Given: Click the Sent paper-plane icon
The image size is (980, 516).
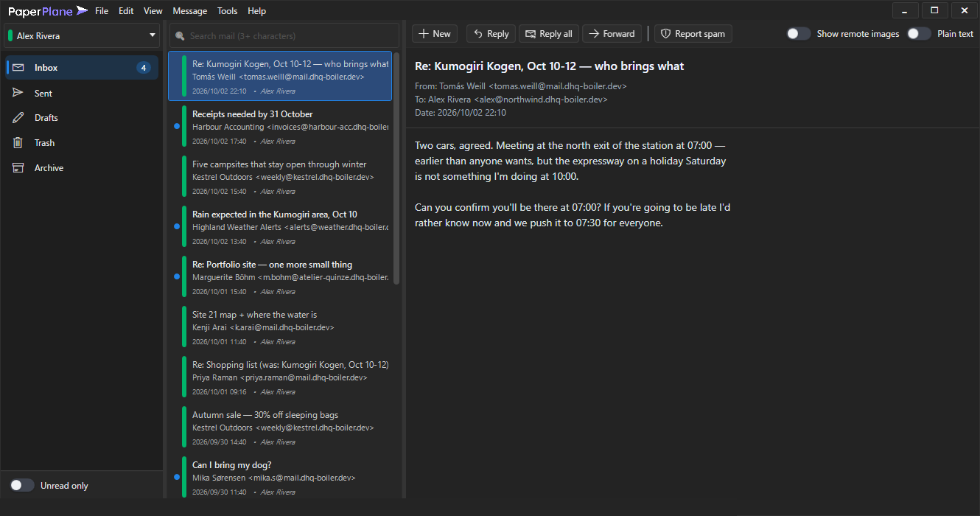Looking at the screenshot, I should pos(18,93).
